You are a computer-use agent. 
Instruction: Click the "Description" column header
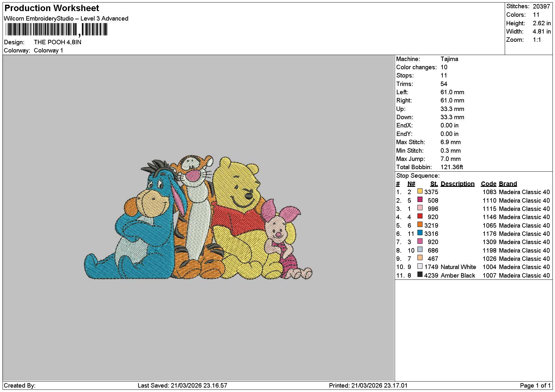[x=458, y=184]
